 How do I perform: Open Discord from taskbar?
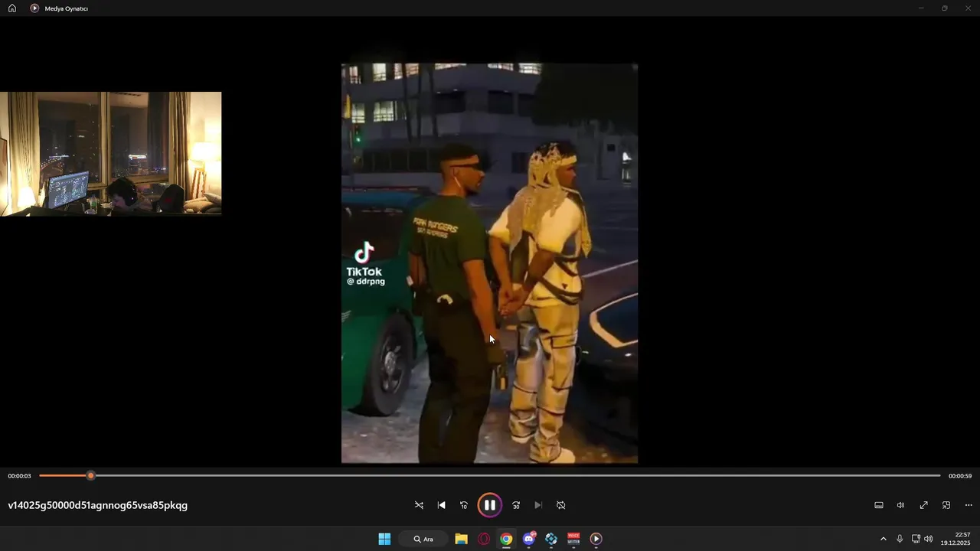click(x=528, y=539)
